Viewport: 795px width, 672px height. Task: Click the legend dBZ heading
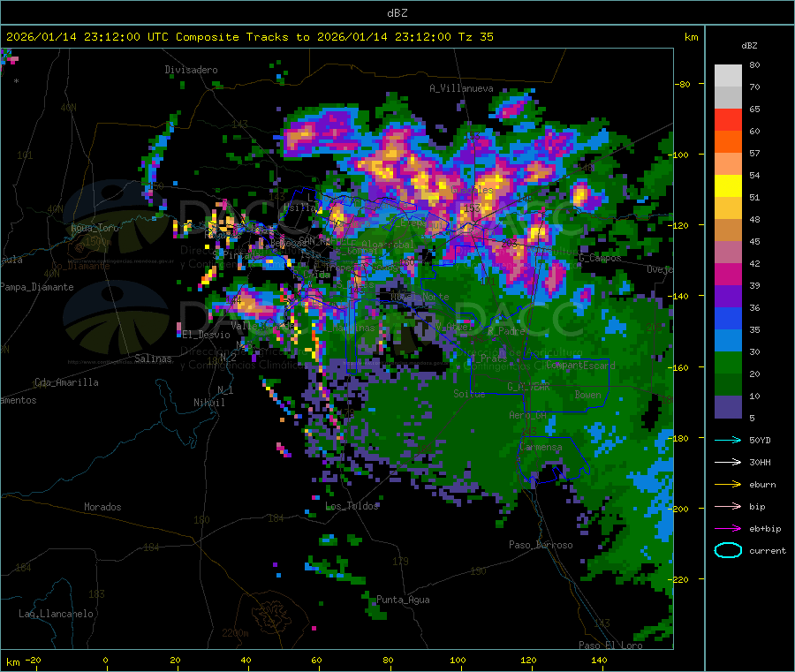[x=749, y=46]
